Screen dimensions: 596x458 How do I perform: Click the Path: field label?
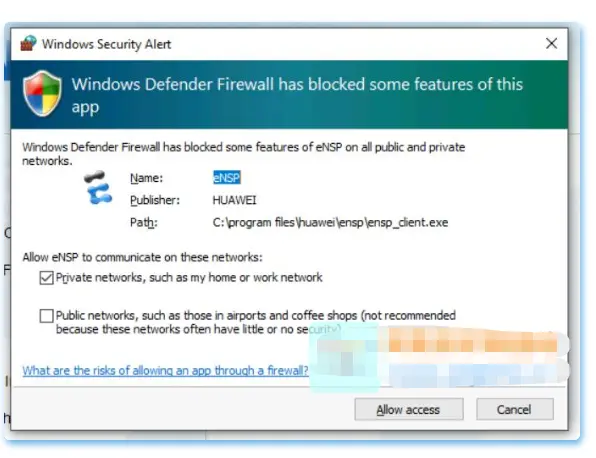(144, 222)
